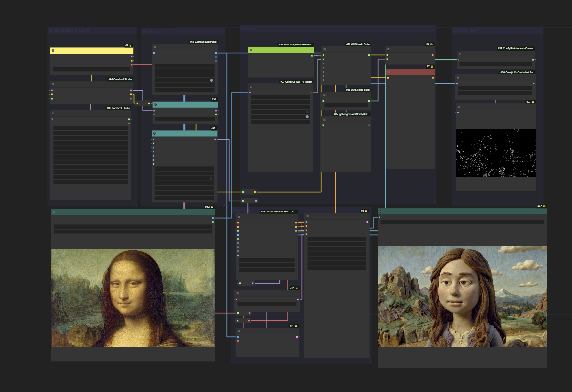This screenshot has width=572, height=392.
Task: Click the '#26 Save Image with Generat..' badge
Action: click(296, 44)
